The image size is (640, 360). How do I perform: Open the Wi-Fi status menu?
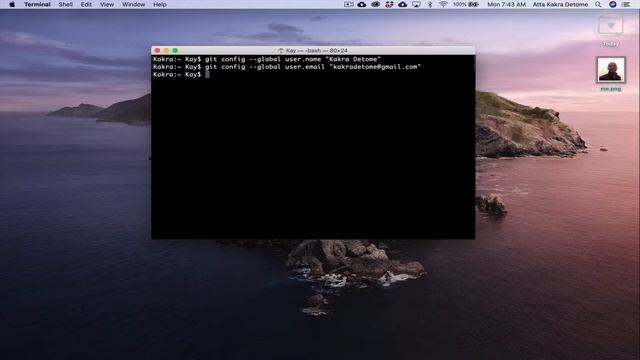443,4
